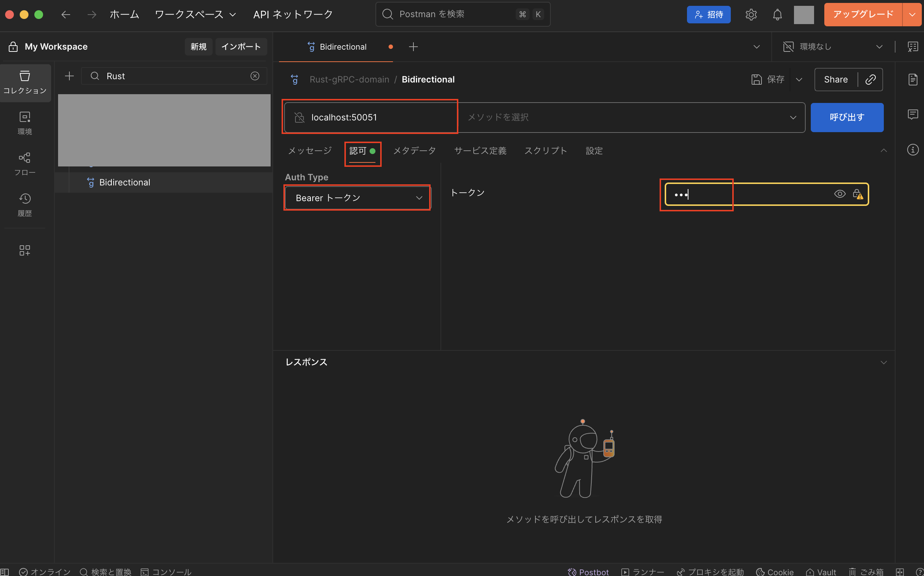Open the notifications bell

point(777,15)
